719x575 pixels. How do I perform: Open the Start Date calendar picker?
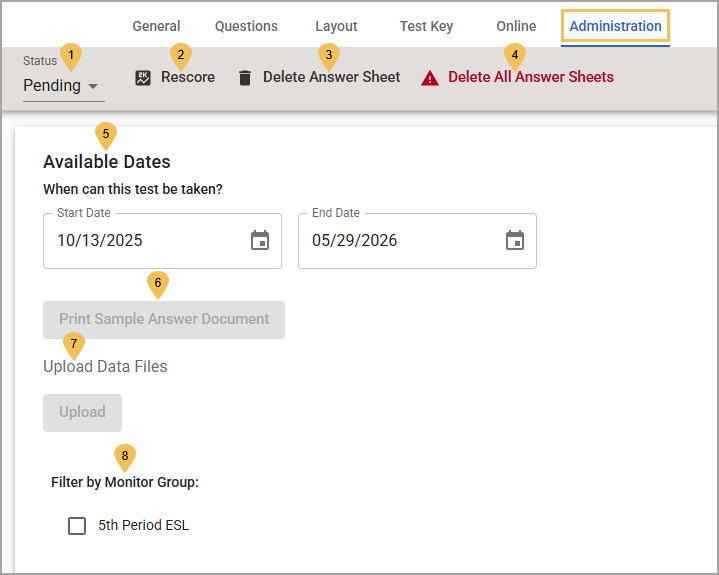[x=260, y=240]
